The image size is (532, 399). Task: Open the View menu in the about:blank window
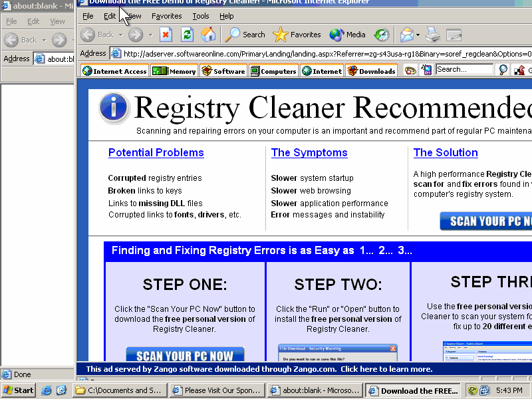pyautogui.click(x=57, y=21)
